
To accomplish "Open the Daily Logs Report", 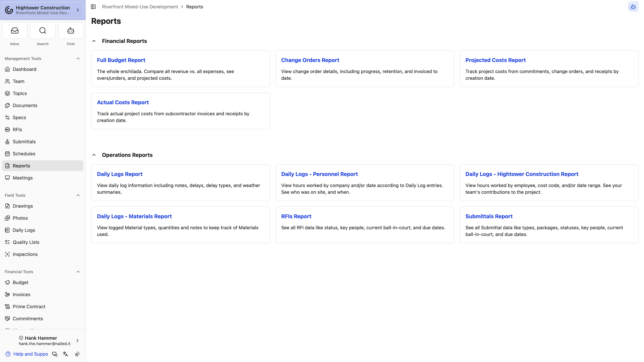I will [120, 174].
